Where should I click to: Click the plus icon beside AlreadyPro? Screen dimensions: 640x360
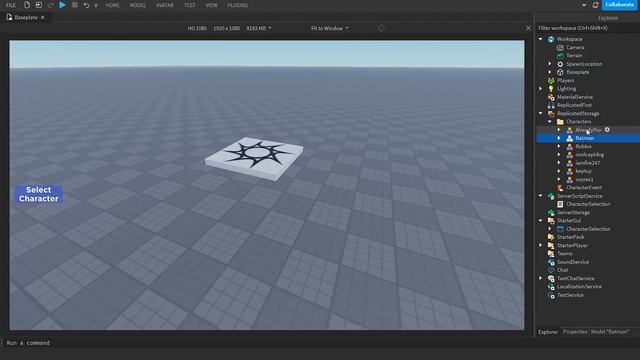(x=607, y=130)
